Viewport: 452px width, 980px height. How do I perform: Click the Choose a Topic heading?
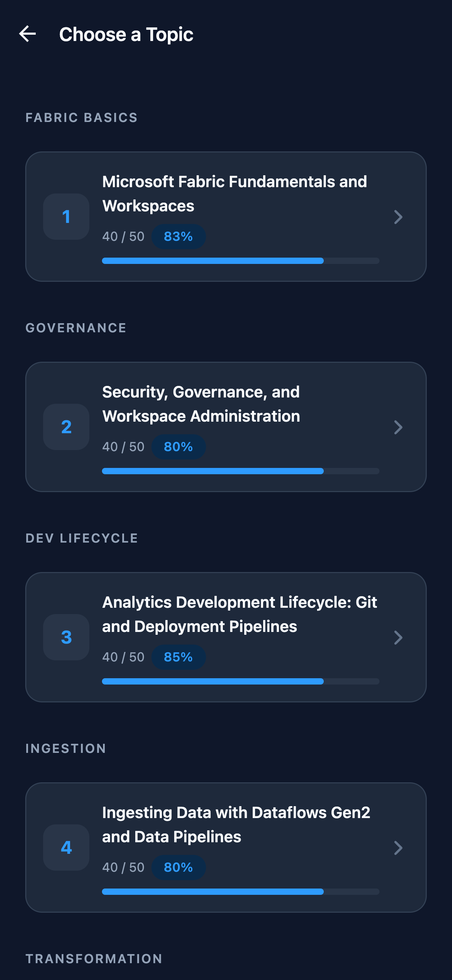(x=126, y=35)
